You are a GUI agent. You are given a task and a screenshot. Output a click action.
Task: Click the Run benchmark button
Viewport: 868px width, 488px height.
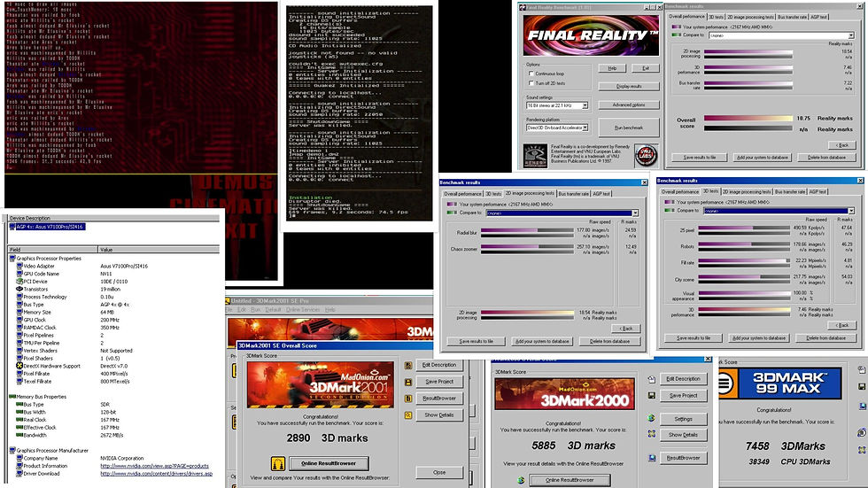pos(628,128)
